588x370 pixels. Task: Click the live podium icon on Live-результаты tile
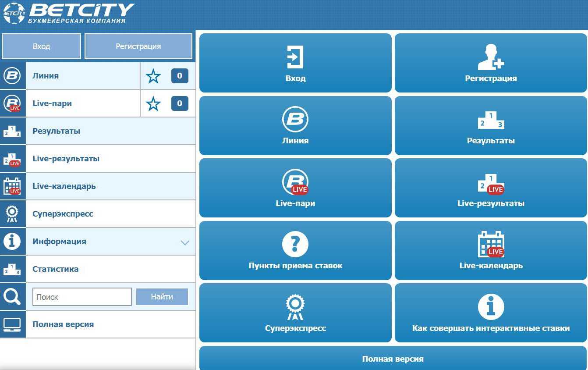(x=491, y=184)
